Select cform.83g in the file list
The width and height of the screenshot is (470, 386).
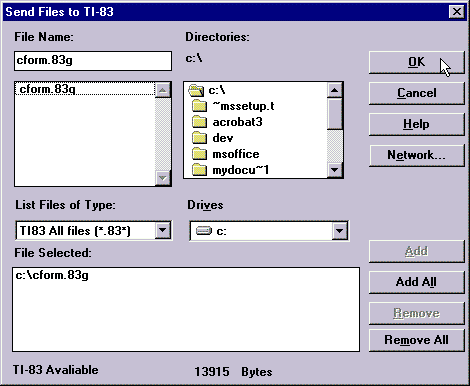[x=85, y=89]
